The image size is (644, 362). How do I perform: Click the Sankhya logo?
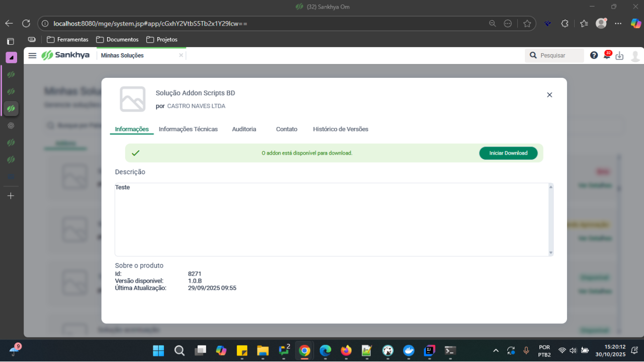[x=65, y=55]
